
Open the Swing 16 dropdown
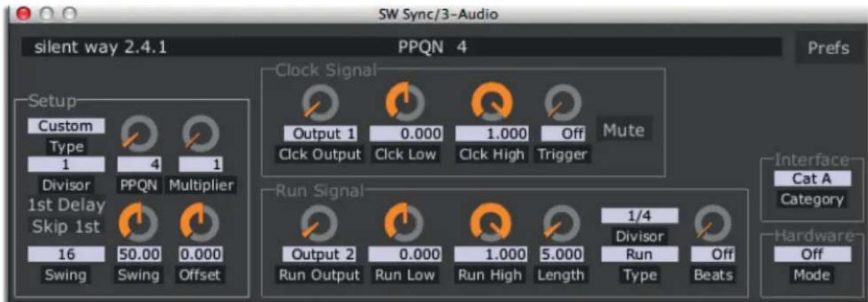[66, 254]
